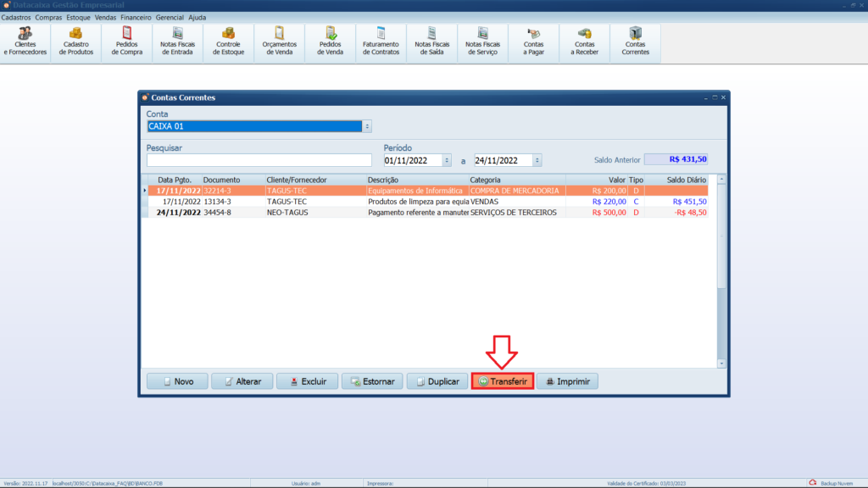Open Orçamentos de Venda toolbar icon

pyautogui.click(x=280, y=42)
